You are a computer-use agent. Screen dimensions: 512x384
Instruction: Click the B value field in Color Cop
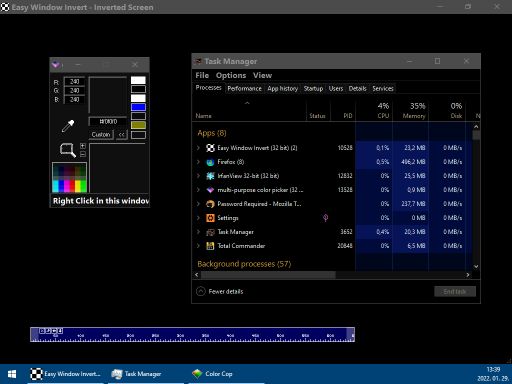[74, 100]
